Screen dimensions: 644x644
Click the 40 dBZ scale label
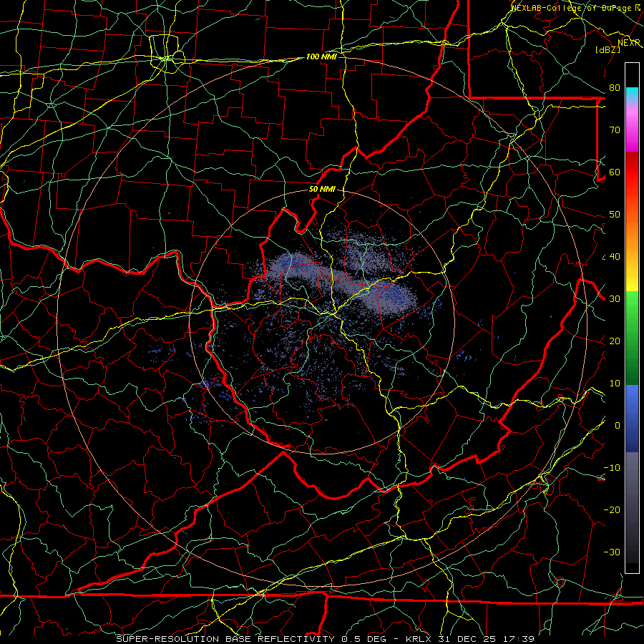point(615,257)
